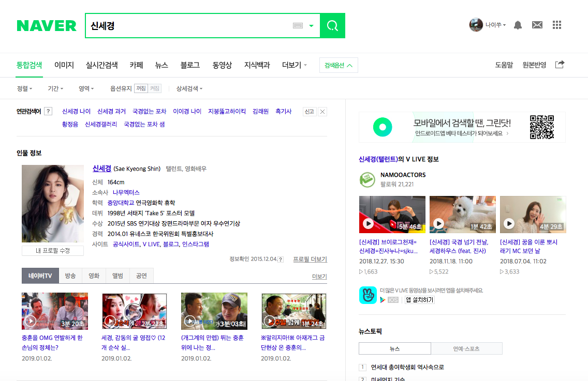Set 옵션유지 to 꺼짐
The width and height of the screenshot is (588, 381).
[141, 88]
